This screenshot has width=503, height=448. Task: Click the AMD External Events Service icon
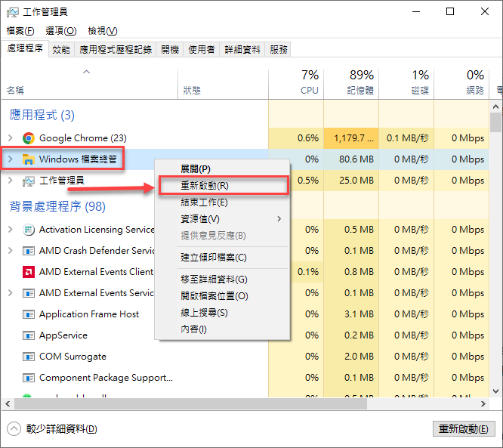click(x=29, y=293)
